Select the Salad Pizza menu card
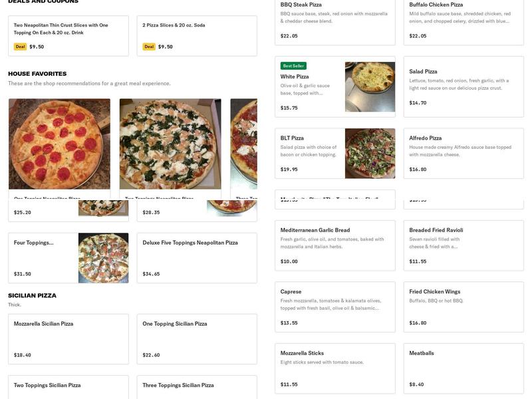The width and height of the screenshot is (532, 399). pyautogui.click(x=463, y=86)
